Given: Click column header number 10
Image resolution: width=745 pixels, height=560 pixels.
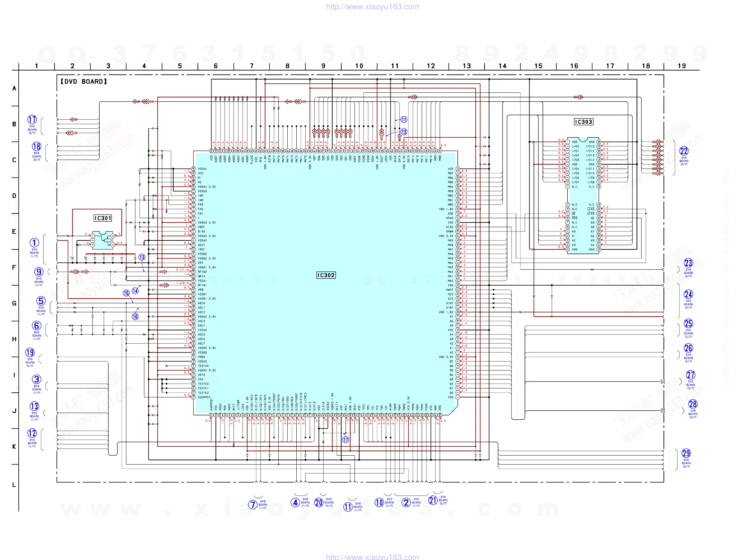Looking at the screenshot, I should (359, 66).
